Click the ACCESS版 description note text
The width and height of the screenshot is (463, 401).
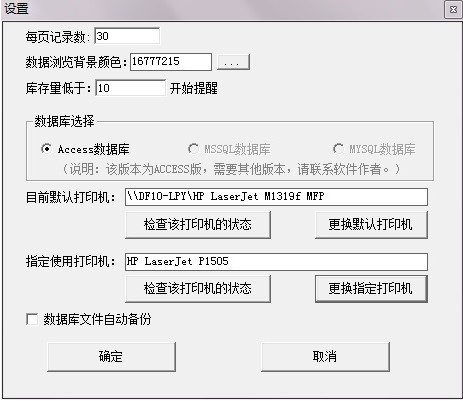click(231, 169)
